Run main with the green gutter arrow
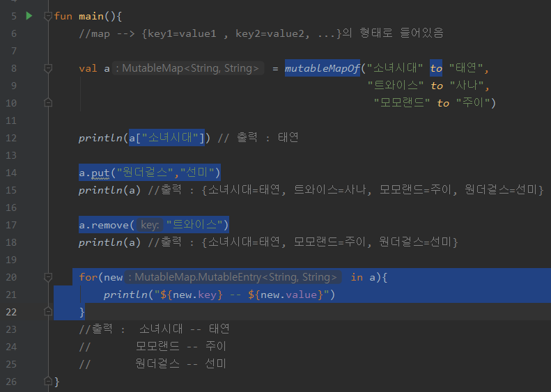Viewport: 551px width, 392px height. [x=29, y=16]
